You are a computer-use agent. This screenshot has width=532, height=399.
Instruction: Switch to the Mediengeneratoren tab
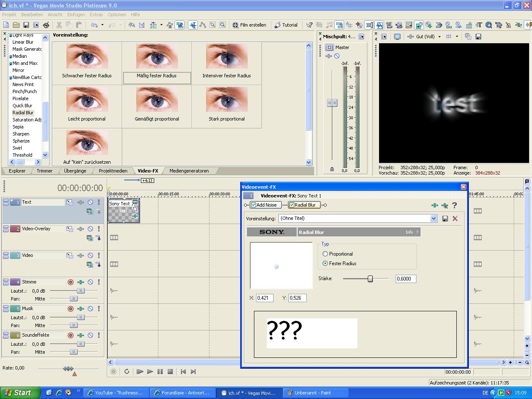click(189, 171)
